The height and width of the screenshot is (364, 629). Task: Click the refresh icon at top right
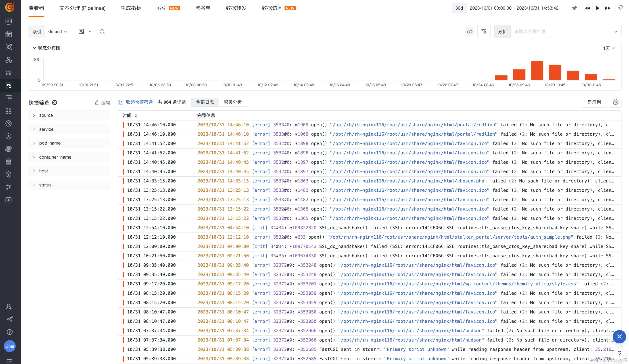pos(621,8)
